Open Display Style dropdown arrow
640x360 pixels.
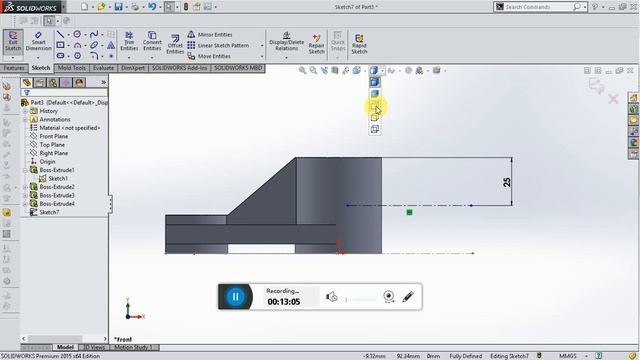(x=382, y=71)
